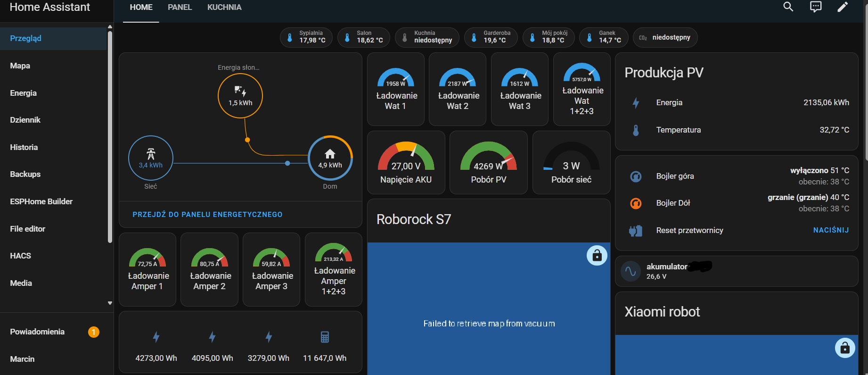Open the Ładowanie Amper 3 gauge
This screenshot has height=375, width=868.
pos(271,269)
